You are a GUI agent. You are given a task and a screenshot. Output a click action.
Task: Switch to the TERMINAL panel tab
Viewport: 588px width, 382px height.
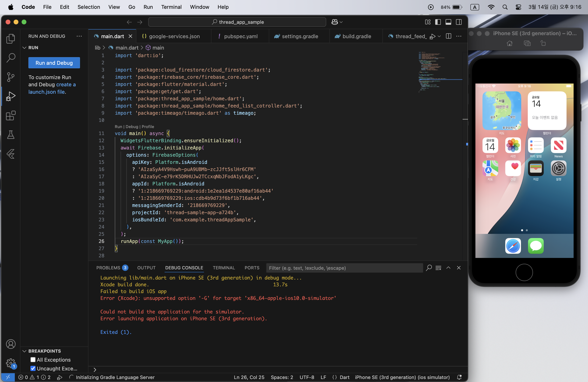pos(224,268)
